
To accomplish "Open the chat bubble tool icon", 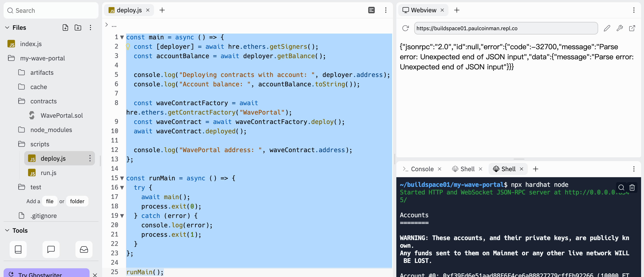I will (x=51, y=249).
